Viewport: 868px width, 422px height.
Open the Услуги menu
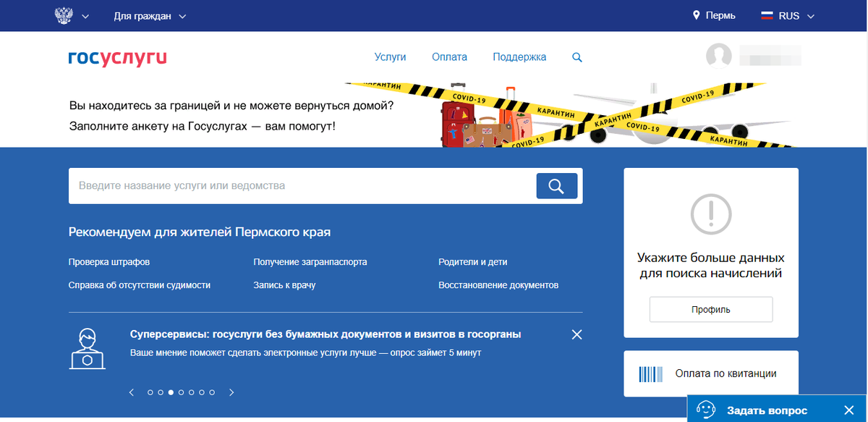click(x=390, y=56)
